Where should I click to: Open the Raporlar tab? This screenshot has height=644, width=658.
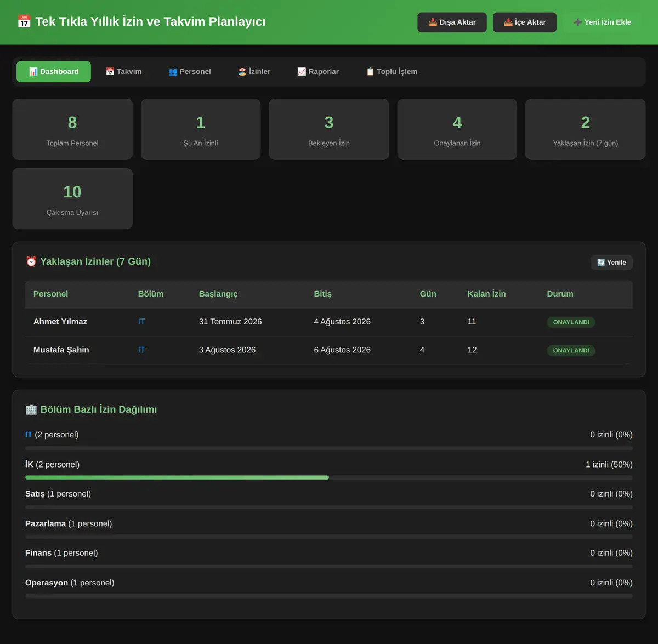point(318,72)
